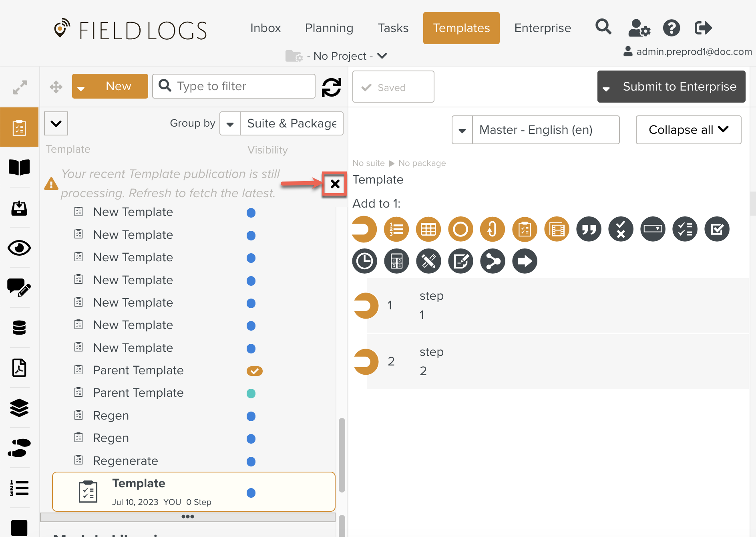Toggle visibility dot of Regenerate template
This screenshot has width=756, height=537.
pos(251,462)
